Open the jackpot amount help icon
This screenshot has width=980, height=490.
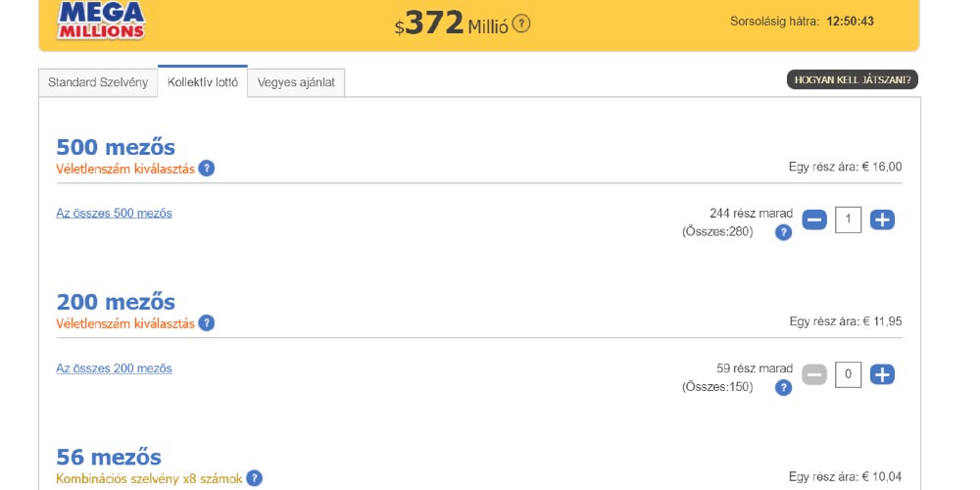(x=521, y=24)
